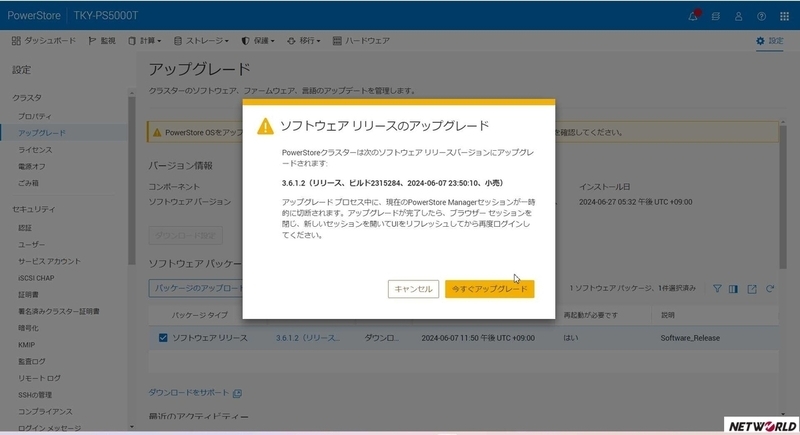Screen dimensions: 800x435
Task: Click warning icon in PowerStore OS banner
Action: (x=157, y=133)
